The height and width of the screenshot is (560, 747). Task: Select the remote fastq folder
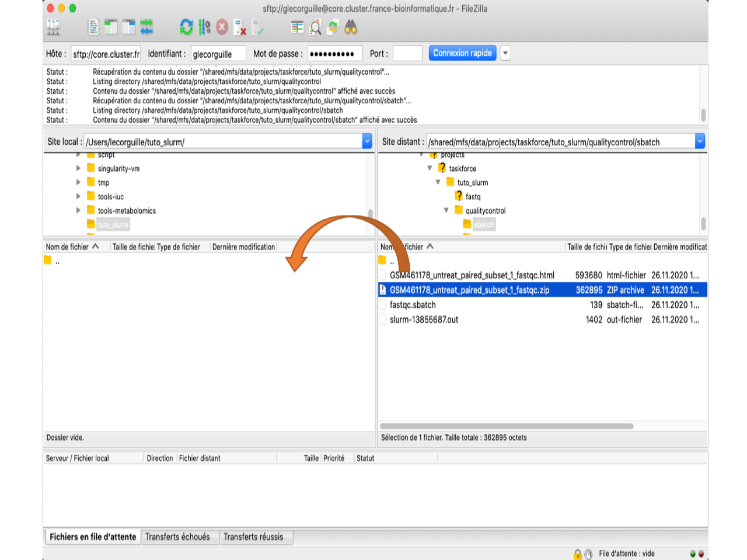point(473,197)
